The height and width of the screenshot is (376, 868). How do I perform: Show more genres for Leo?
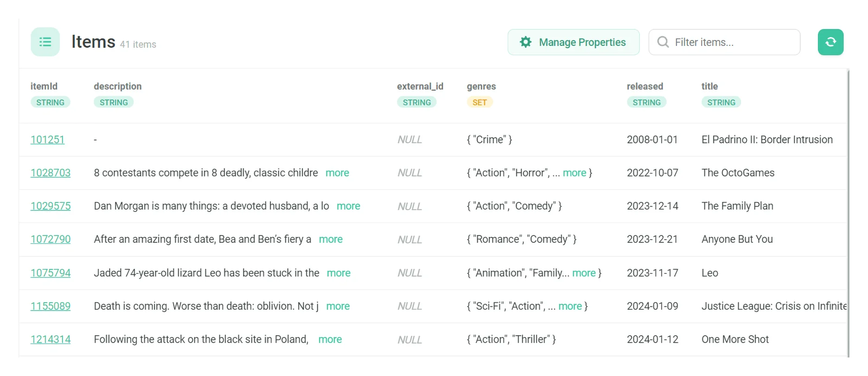(x=584, y=273)
